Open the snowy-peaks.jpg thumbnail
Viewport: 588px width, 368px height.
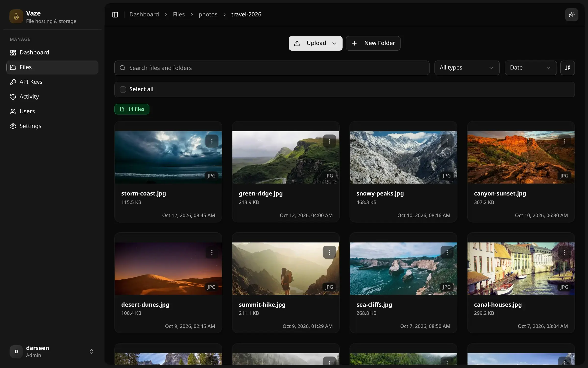[x=403, y=157]
